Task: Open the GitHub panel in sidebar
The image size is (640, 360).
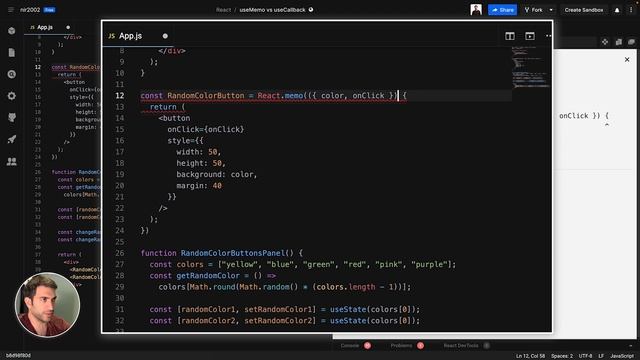Action: click(x=12, y=118)
